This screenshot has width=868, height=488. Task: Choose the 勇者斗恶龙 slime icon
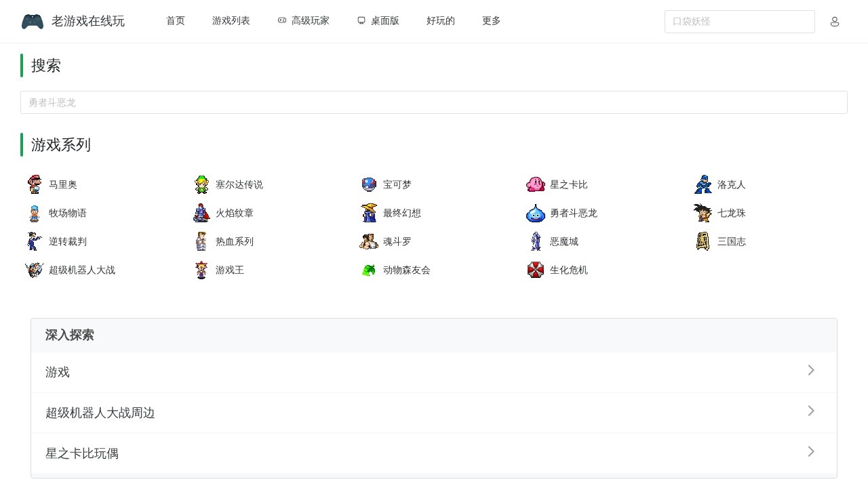point(535,212)
